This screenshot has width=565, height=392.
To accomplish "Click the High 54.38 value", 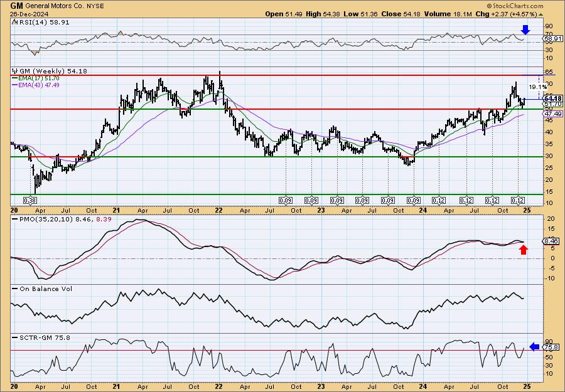I will [x=322, y=14].
